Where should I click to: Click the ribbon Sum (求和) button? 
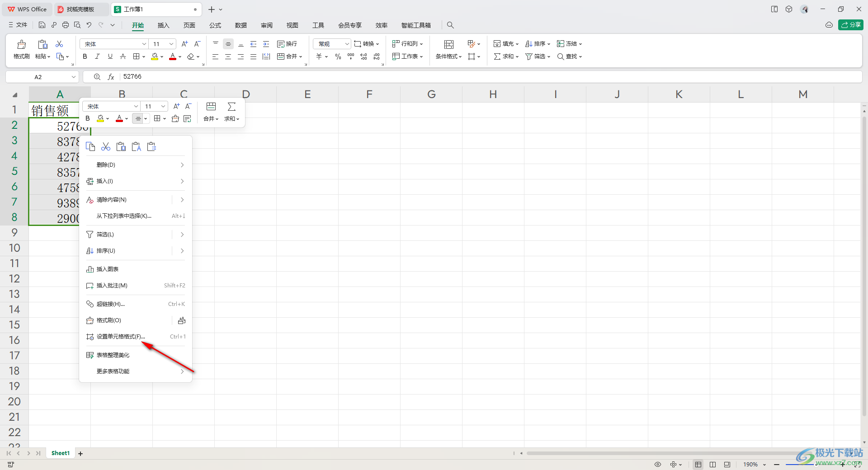[x=506, y=56]
